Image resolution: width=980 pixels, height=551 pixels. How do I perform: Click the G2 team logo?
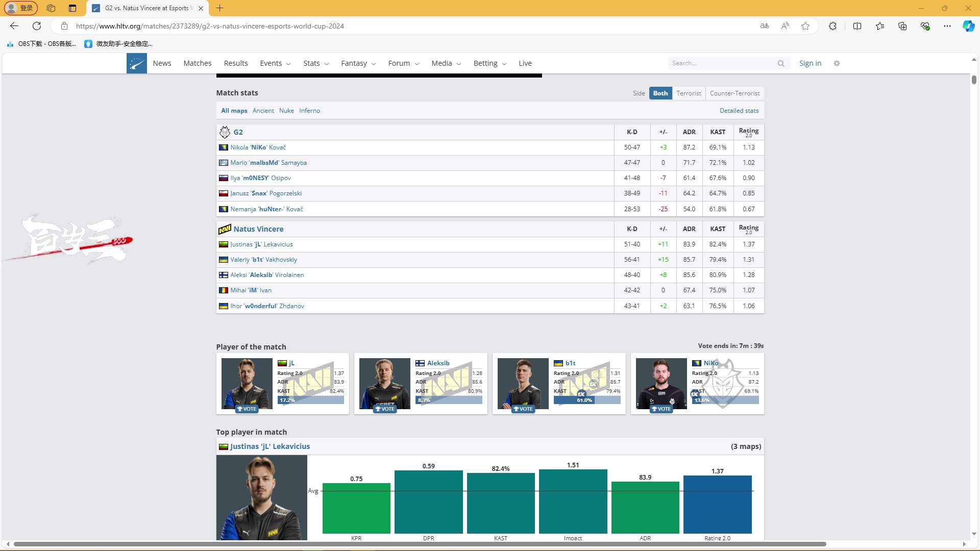coord(225,132)
